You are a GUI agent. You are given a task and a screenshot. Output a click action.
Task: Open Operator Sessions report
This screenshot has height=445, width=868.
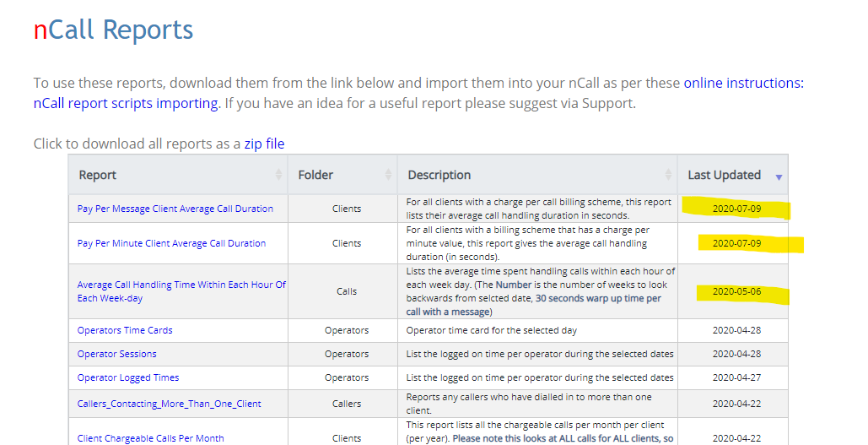click(116, 354)
